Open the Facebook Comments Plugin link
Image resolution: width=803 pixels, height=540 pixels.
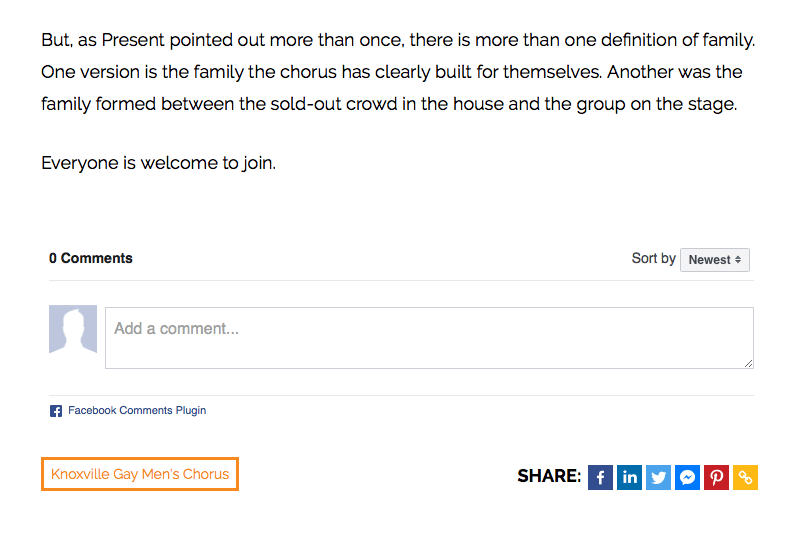[137, 410]
